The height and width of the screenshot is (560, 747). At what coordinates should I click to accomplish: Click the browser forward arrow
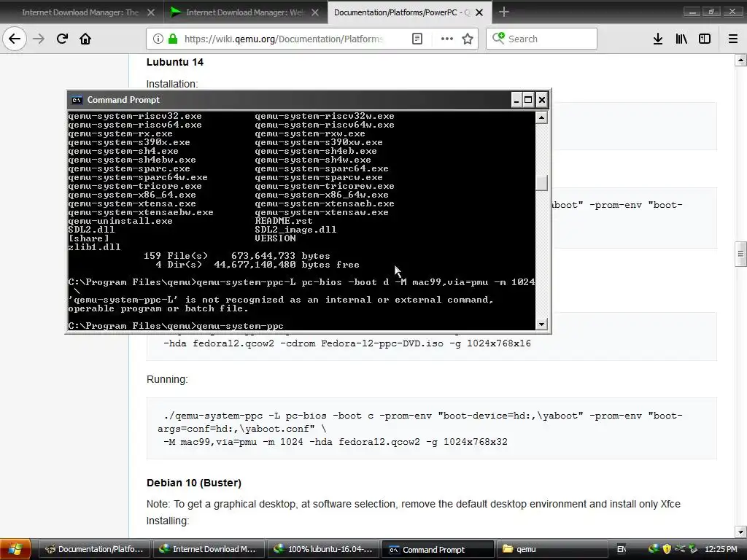pos(39,39)
